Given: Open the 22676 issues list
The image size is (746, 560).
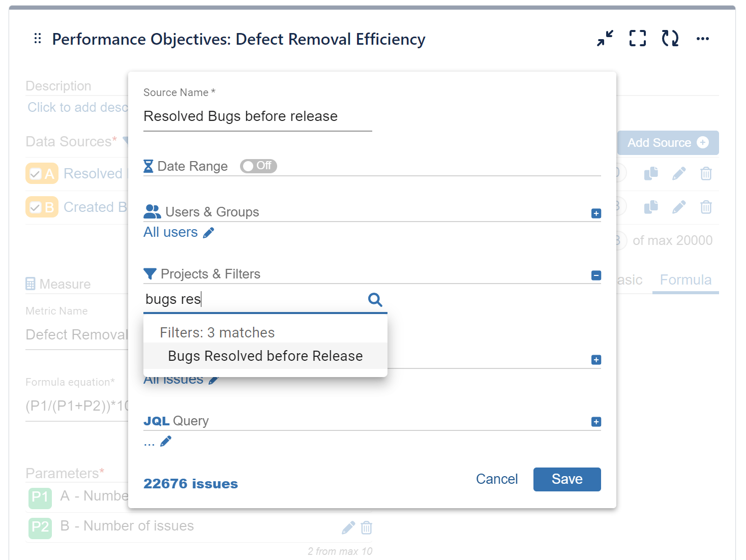Looking at the screenshot, I should pyautogui.click(x=191, y=483).
